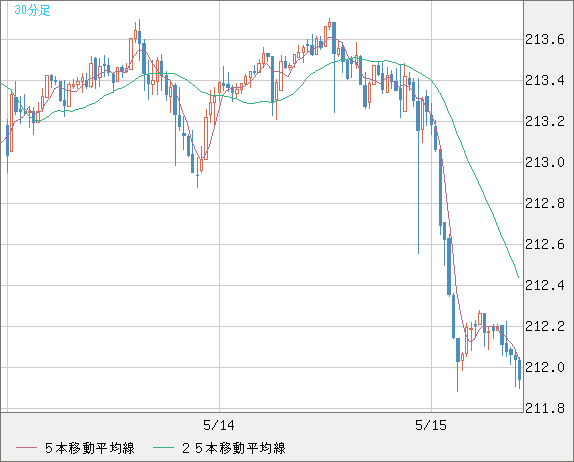The image size is (574, 462).
Task: Click the 213.2 price axis label
Action: (x=545, y=121)
